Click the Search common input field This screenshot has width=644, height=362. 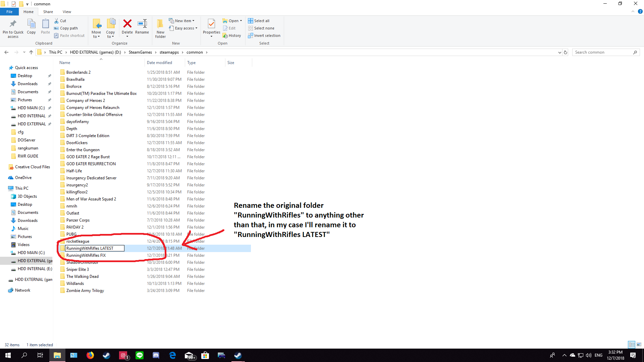coord(602,52)
